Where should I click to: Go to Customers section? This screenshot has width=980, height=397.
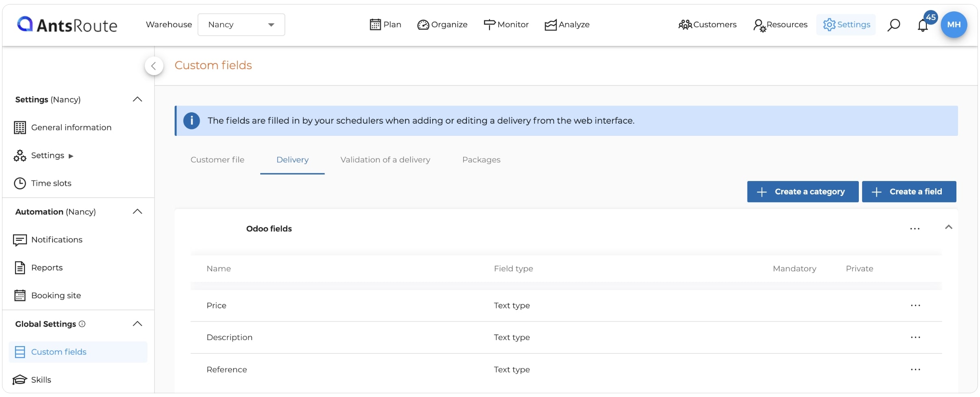tap(707, 25)
